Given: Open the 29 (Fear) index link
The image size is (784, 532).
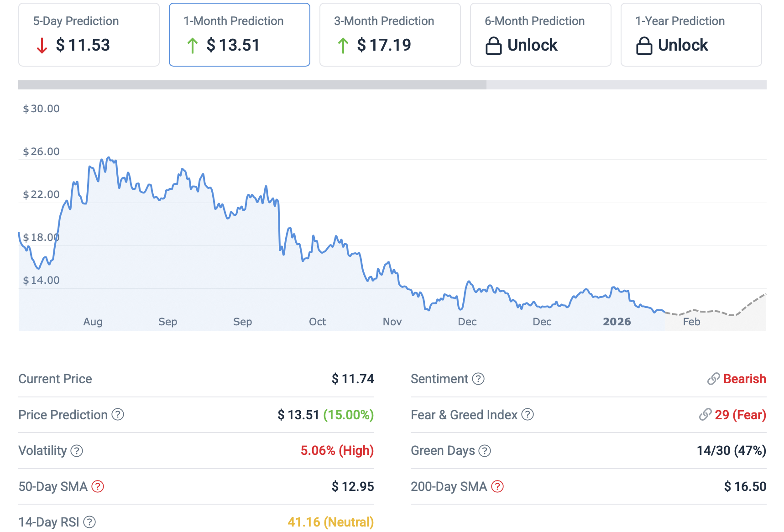Looking at the screenshot, I should click(x=740, y=415).
